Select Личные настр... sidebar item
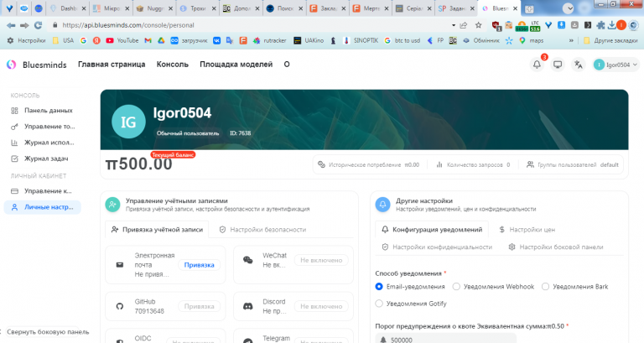Image resolution: width=644 pixels, height=343 pixels. 42,207
